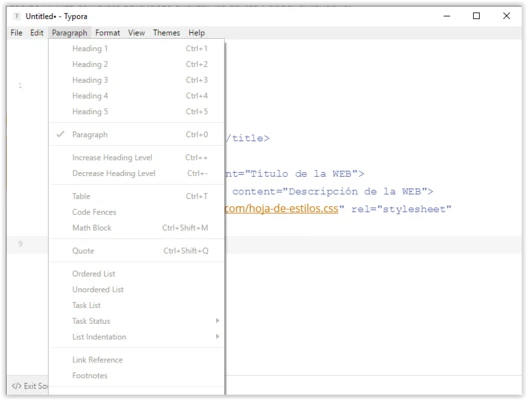Apply Heading 1 style
Screen dimensions: 527x400
137,49
